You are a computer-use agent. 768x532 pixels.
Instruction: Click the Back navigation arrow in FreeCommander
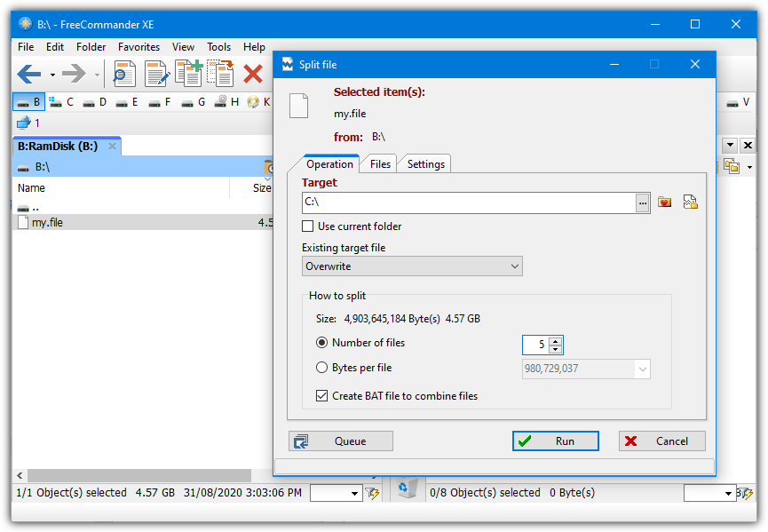[x=29, y=74]
